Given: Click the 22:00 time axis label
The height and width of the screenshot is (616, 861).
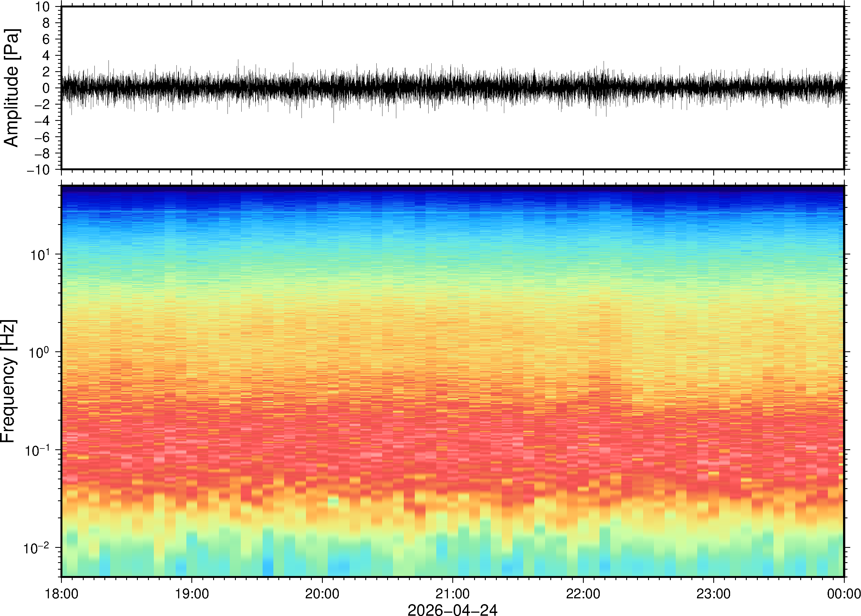Looking at the screenshot, I should click(x=583, y=594).
